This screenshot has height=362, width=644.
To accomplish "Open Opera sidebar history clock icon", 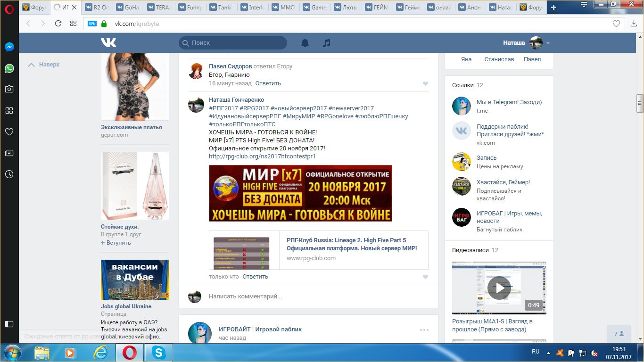I will pyautogui.click(x=9, y=174).
